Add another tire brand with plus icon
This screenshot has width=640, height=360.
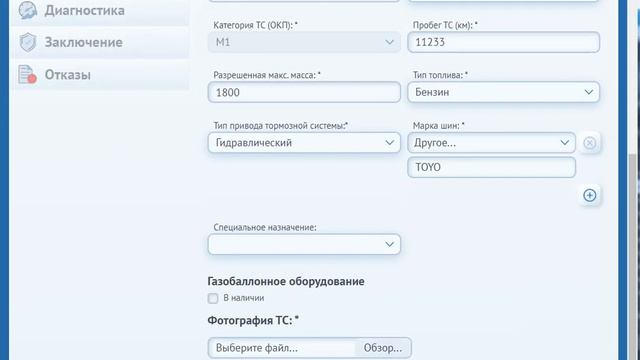point(589,195)
